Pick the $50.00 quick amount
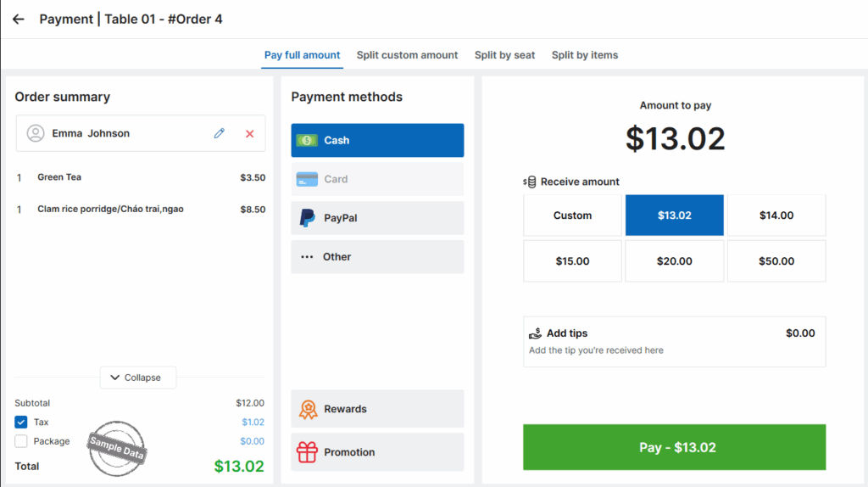This screenshot has width=868, height=487. [776, 261]
